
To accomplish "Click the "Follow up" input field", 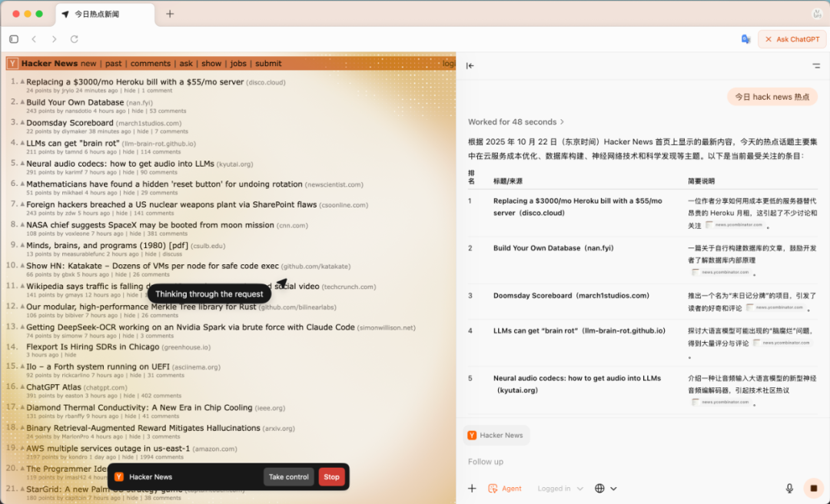I will [x=615, y=462].
